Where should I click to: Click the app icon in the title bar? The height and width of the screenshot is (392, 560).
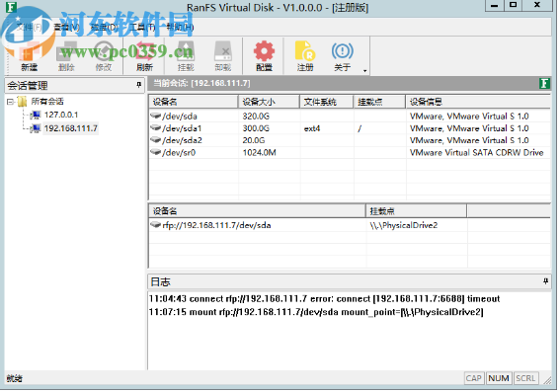[12, 7]
